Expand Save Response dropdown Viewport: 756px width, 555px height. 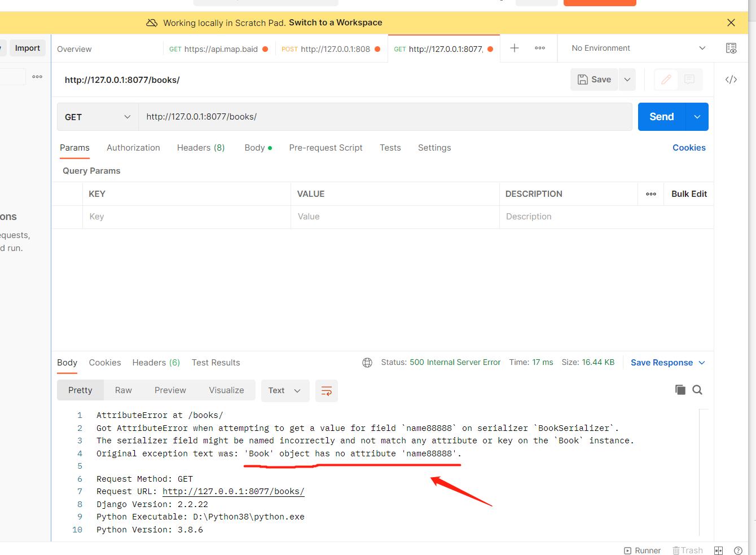702,363
